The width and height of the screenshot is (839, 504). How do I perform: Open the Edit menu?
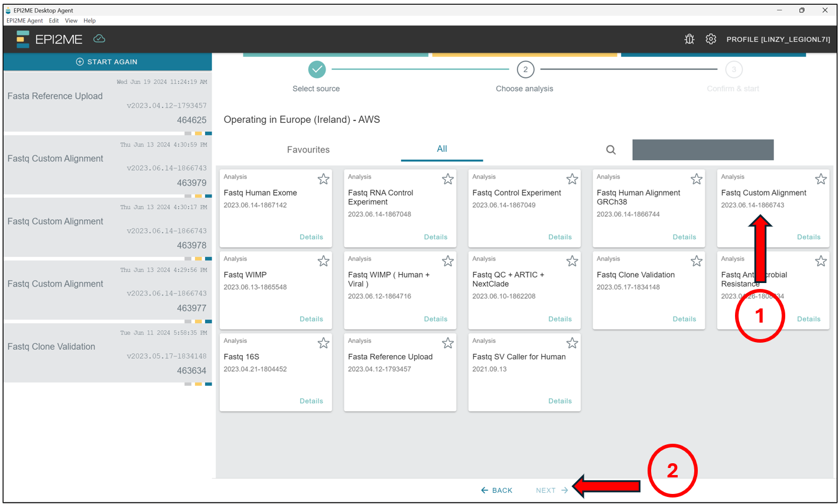pos(54,21)
